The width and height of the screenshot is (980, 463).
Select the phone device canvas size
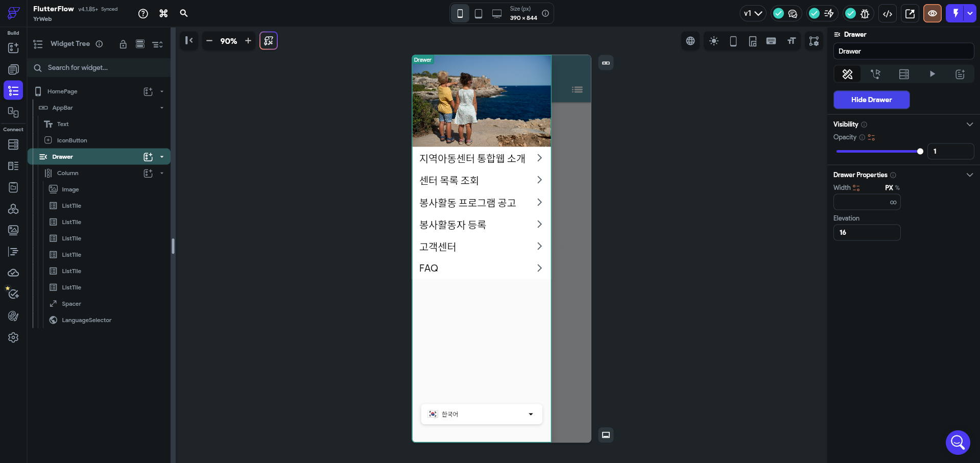point(460,14)
